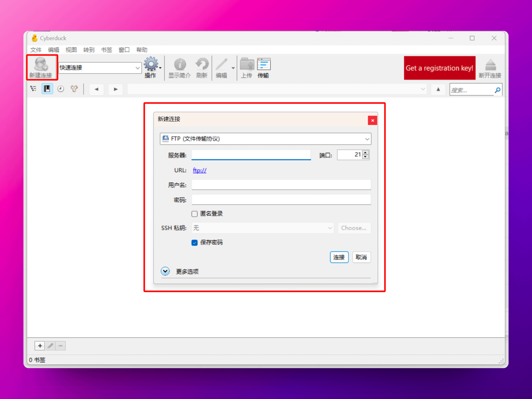Open the Action (操作) gear menu

click(151, 65)
